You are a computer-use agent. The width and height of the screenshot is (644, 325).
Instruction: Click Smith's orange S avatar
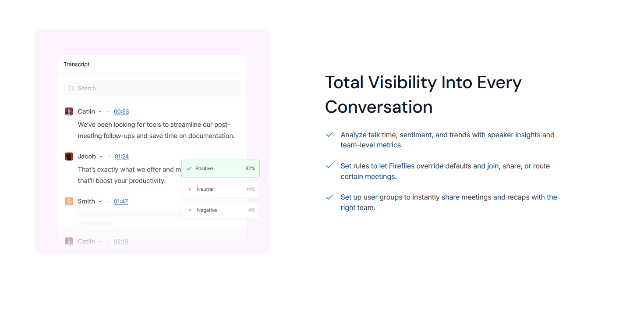coord(69,201)
